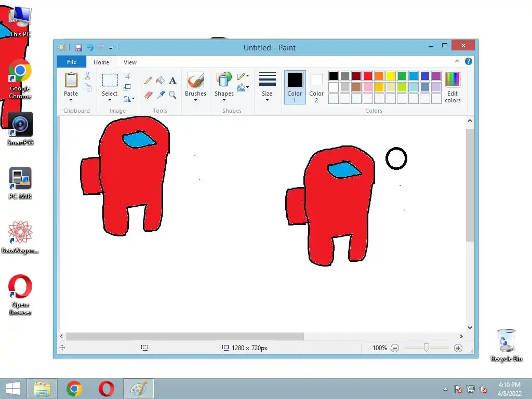Screen dimensions: 532x399
Task: Click the zoom slider handle
Action: 427,348
